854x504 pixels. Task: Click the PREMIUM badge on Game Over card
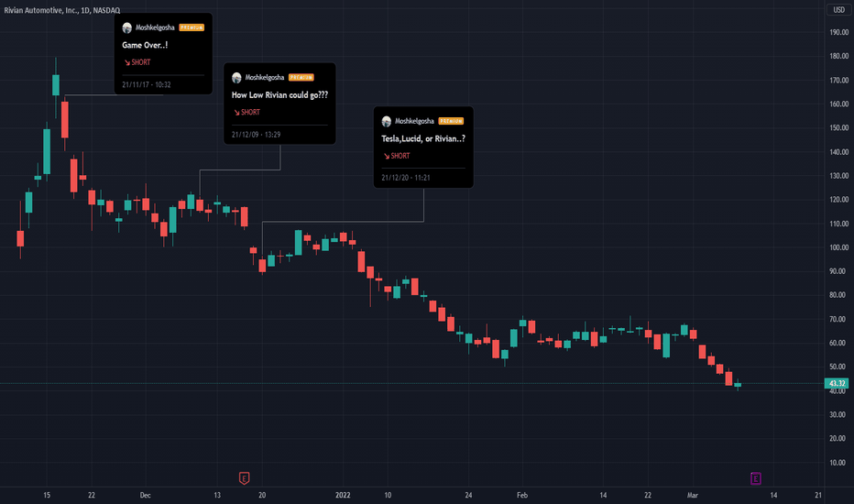pos(192,27)
